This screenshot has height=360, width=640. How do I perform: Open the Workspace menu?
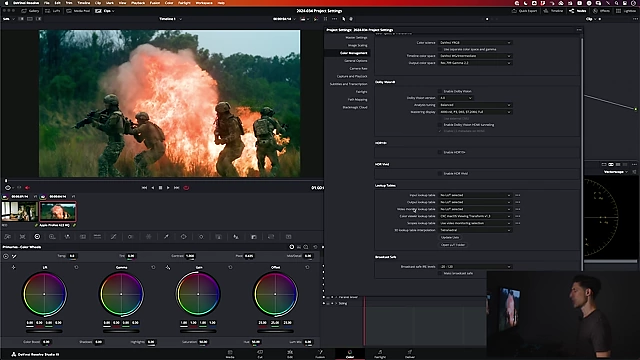[x=204, y=3]
